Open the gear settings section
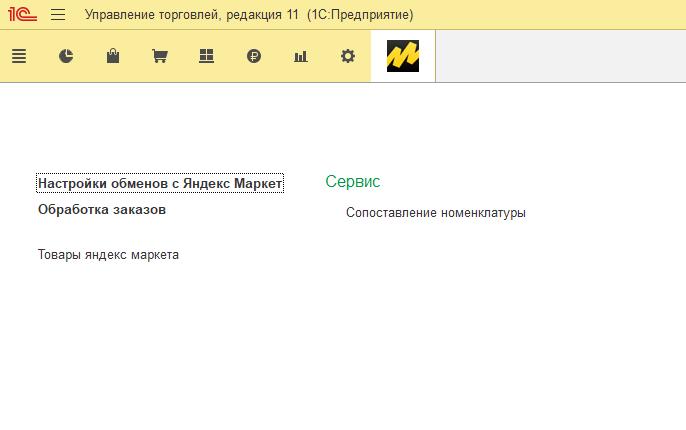 coord(348,56)
